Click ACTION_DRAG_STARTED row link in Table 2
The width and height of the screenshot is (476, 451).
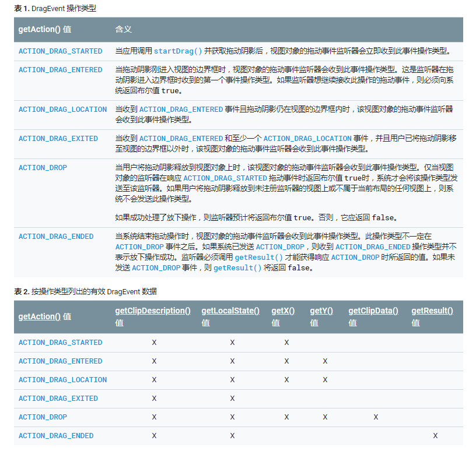[x=60, y=343]
